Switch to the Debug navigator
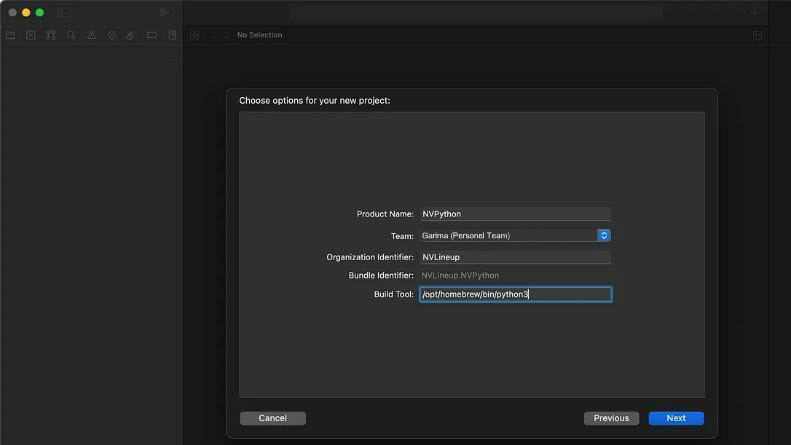This screenshot has height=445, width=791. (x=131, y=35)
